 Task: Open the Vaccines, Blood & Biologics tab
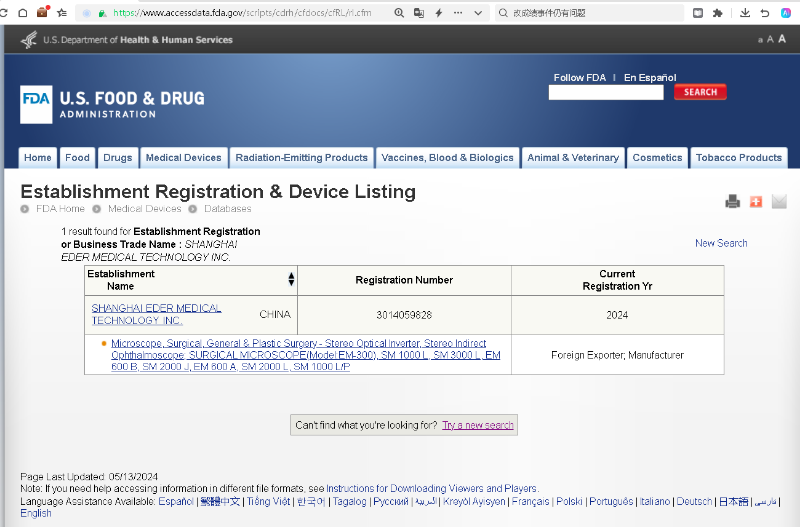point(447,158)
